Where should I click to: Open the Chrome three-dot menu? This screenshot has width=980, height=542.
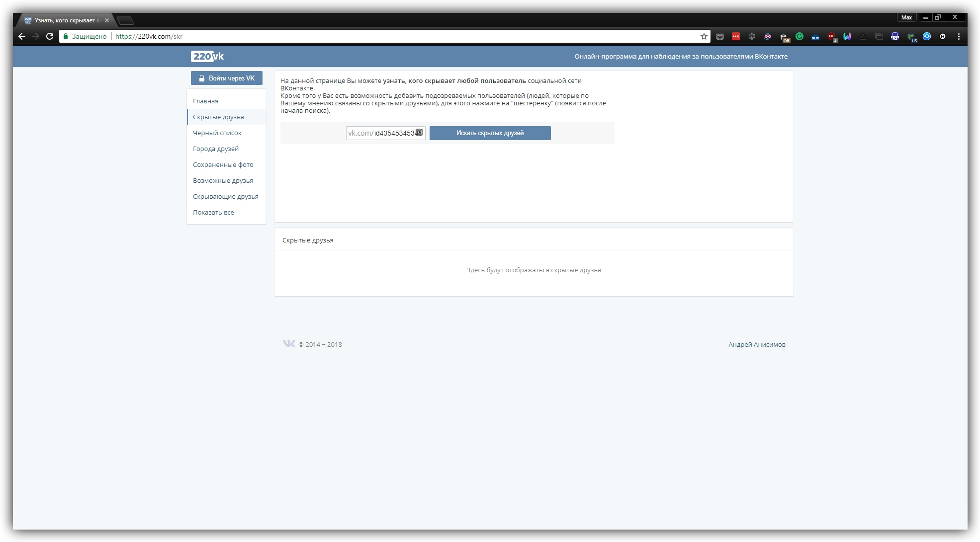tap(959, 36)
